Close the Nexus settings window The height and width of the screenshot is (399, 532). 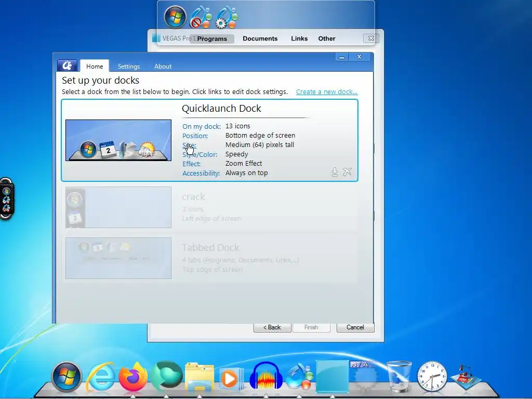(x=360, y=57)
